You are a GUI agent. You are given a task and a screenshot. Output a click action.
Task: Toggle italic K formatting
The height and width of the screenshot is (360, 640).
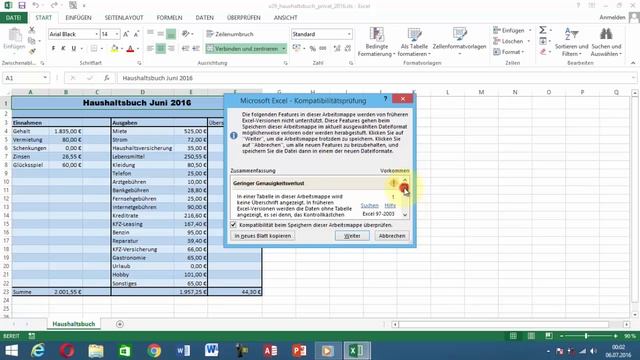pyautogui.click(x=63, y=49)
